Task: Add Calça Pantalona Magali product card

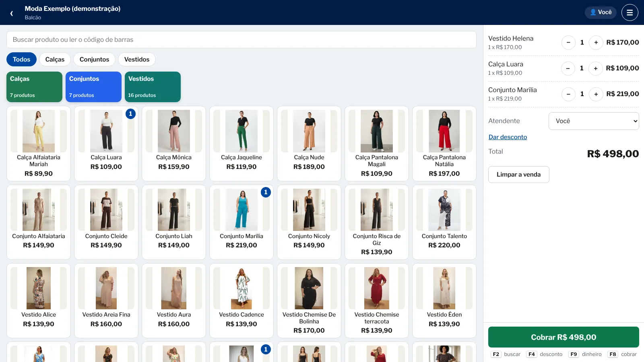Action: [377, 144]
